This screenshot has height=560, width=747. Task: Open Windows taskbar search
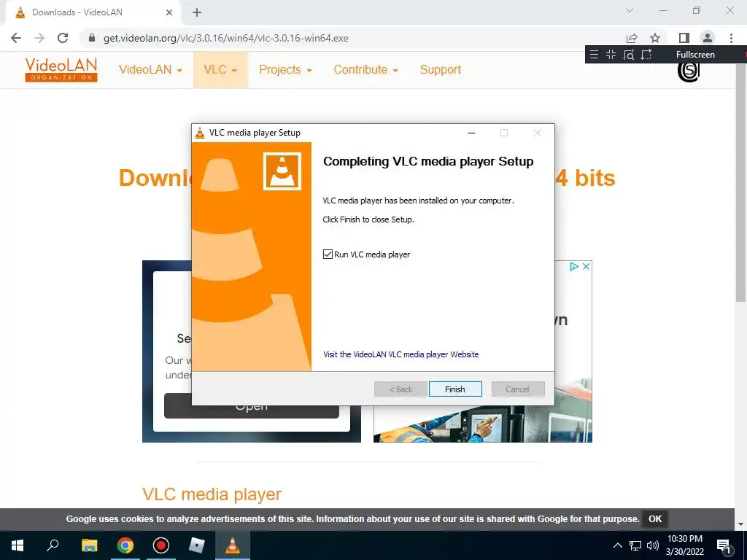click(x=53, y=545)
